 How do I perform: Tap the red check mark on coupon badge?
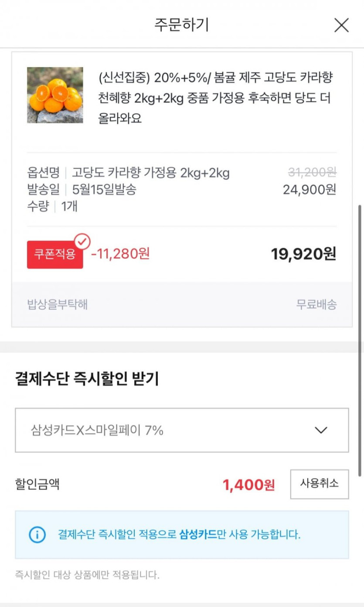tap(82, 241)
